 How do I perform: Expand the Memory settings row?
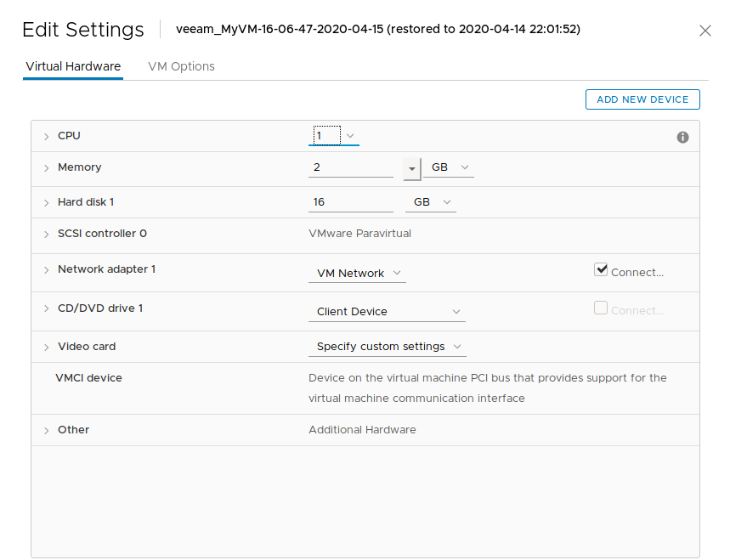[47, 168]
